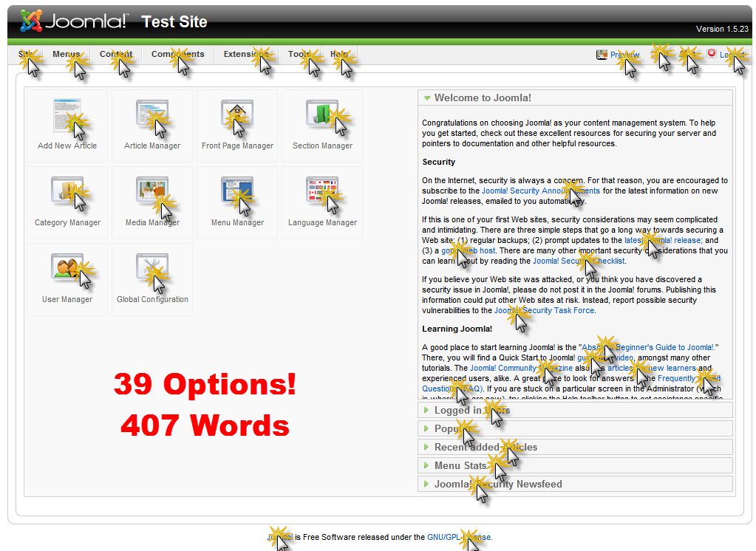Click the Joomla! link in the footer
This screenshot has width=756, height=551.
coord(280,537)
